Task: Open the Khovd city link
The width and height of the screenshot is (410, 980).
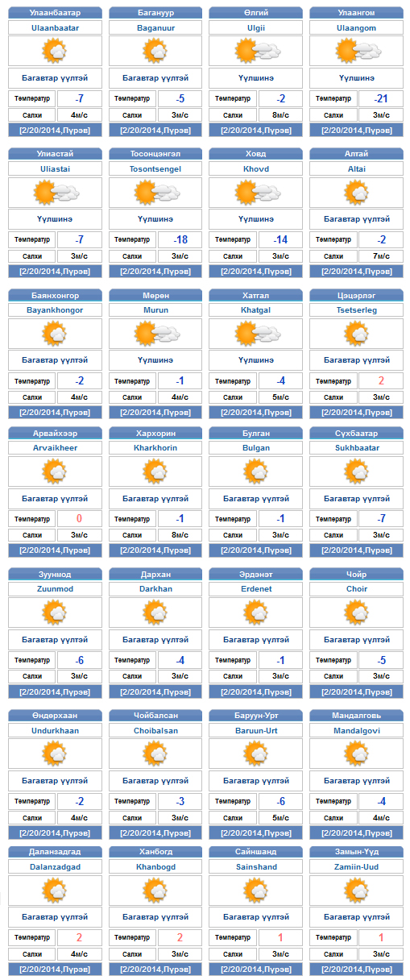Action: [256, 168]
